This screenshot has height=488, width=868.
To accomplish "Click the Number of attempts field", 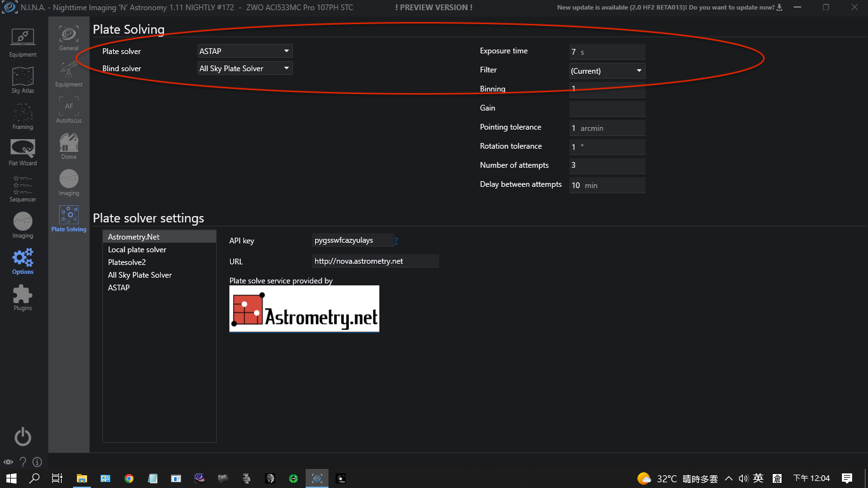I will [x=607, y=166].
